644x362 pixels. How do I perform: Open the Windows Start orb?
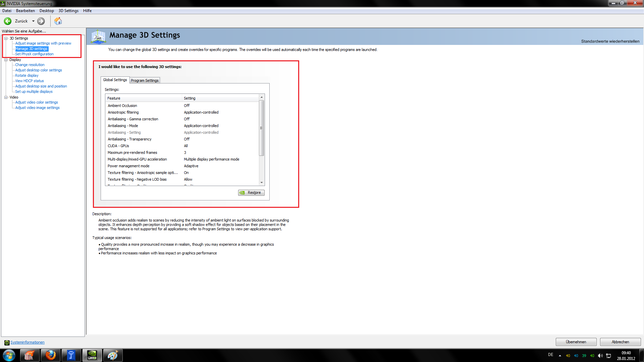click(9, 355)
